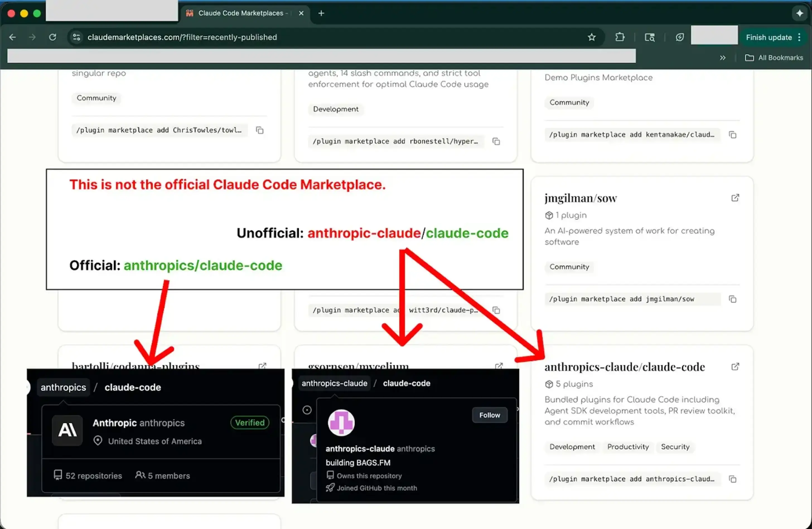This screenshot has width=812, height=529.
Task: Open anthropics-claude/claude-code external link icon
Action: click(x=736, y=366)
